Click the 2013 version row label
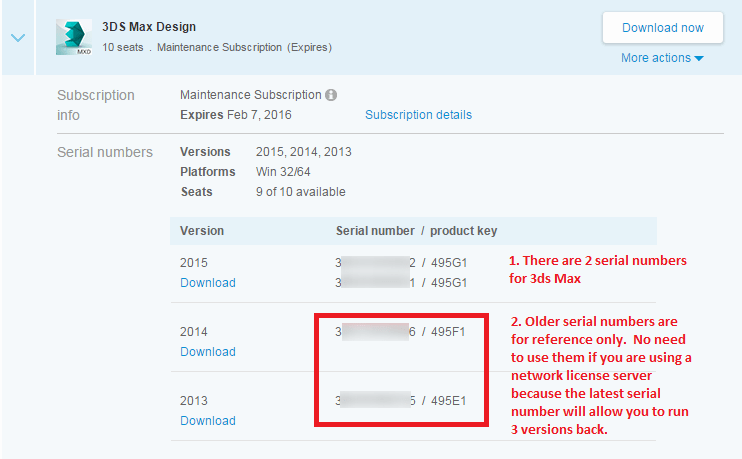Screen dimensions: 742x459 (x=194, y=401)
